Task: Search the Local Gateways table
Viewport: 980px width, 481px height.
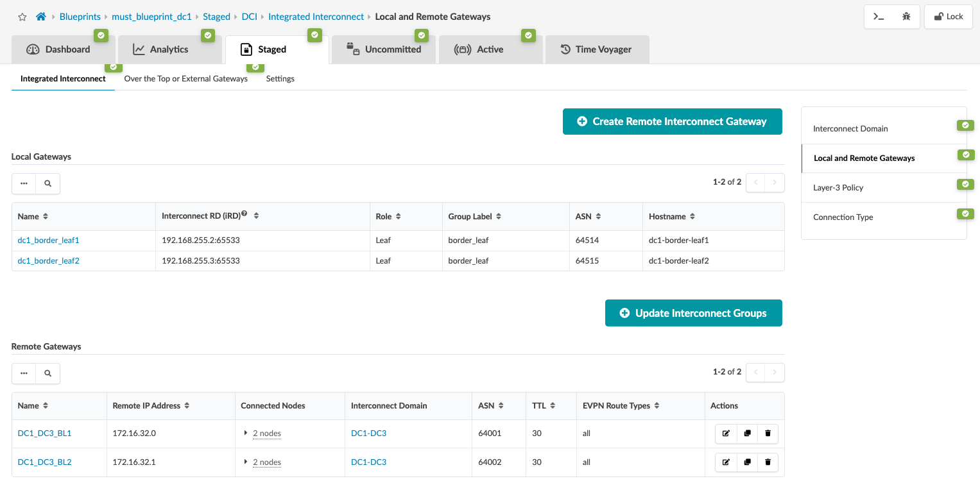Action: coord(47,183)
